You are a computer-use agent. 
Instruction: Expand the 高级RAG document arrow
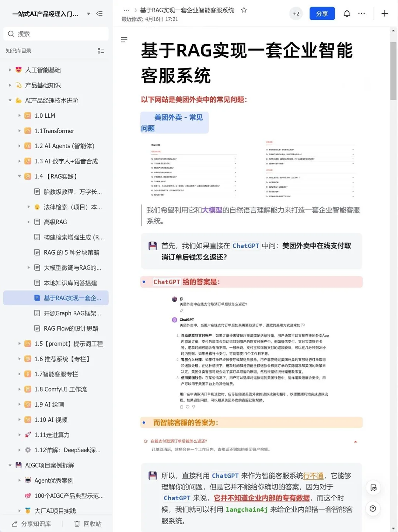point(28,222)
